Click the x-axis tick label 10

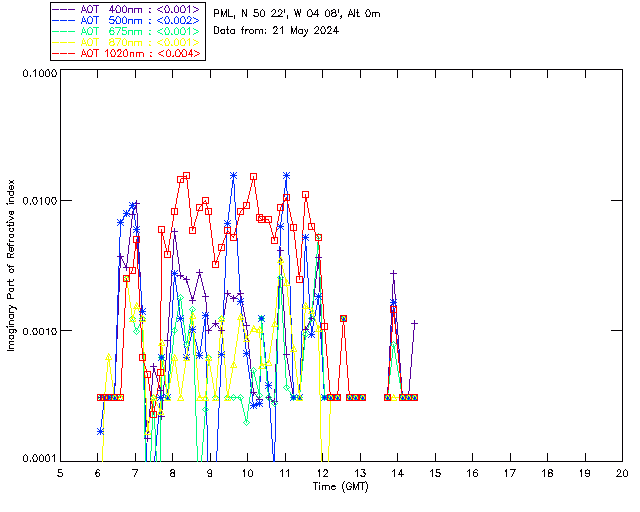pyautogui.click(x=247, y=473)
